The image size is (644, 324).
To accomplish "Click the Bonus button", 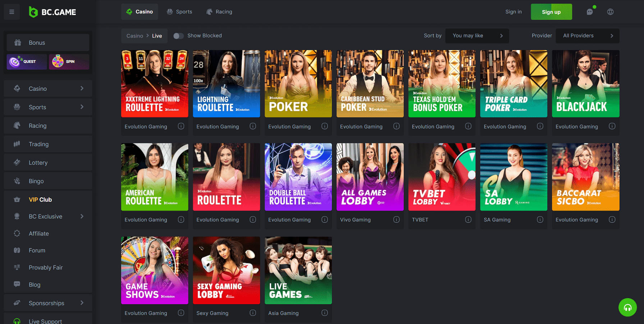I will pyautogui.click(x=48, y=42).
